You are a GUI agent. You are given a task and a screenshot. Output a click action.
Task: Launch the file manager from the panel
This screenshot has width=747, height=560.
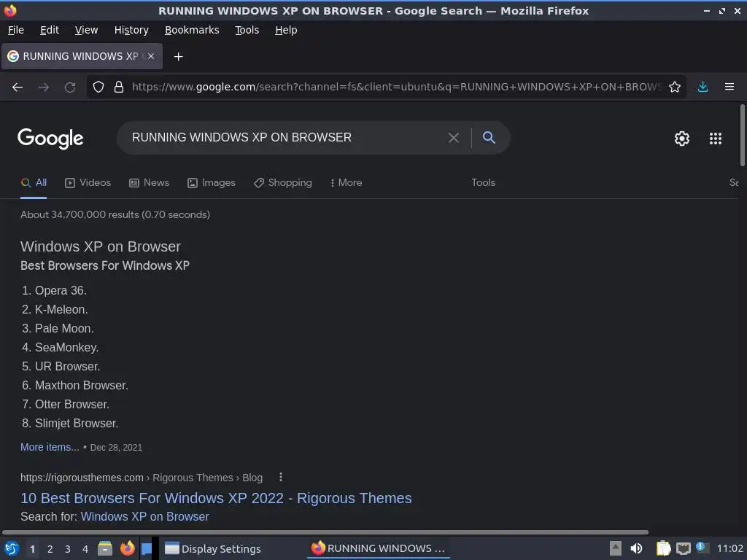tap(105, 548)
